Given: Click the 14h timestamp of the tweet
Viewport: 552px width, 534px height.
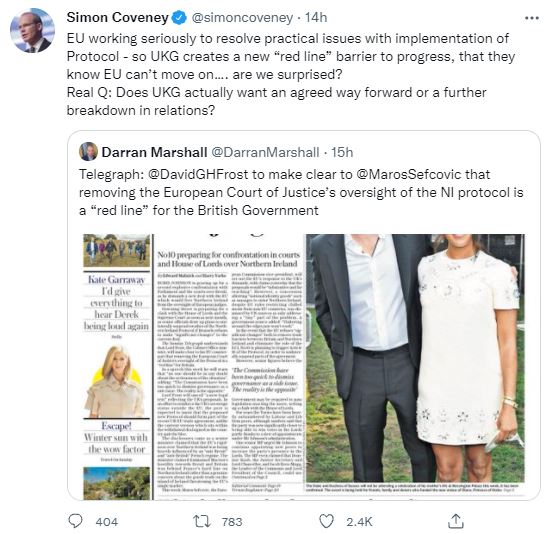Looking at the screenshot, I should (x=316, y=17).
